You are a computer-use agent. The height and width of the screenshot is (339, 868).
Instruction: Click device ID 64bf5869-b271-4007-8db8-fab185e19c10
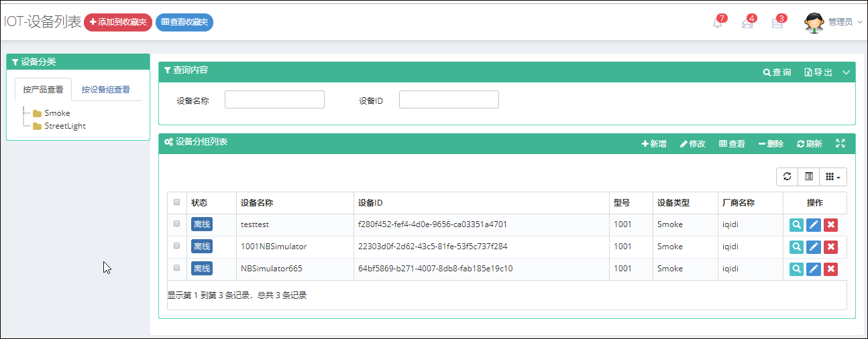pyautogui.click(x=435, y=269)
